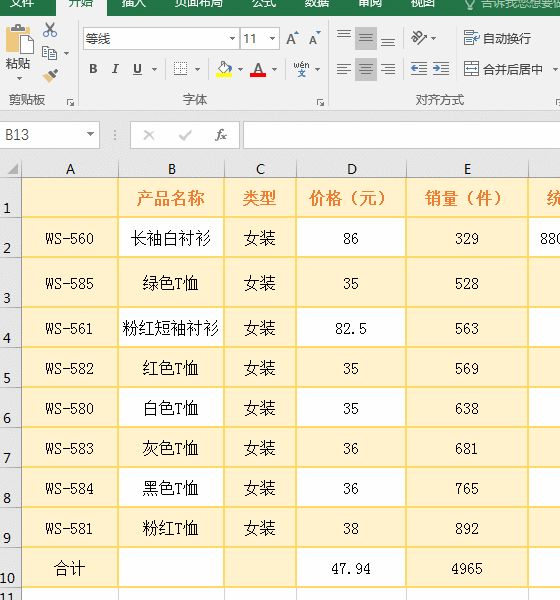Select column E header
The image size is (560, 600).
point(467,169)
